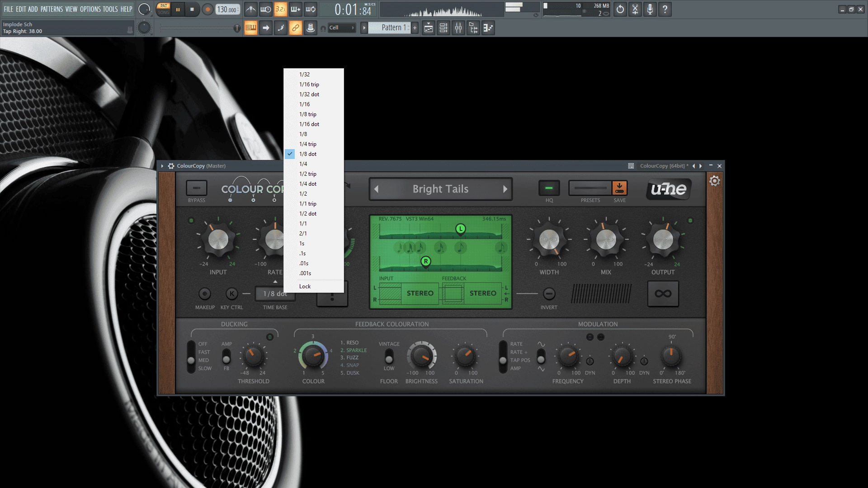Open the channel rack icon
Image resolution: width=868 pixels, height=488 pixels.
[443, 28]
